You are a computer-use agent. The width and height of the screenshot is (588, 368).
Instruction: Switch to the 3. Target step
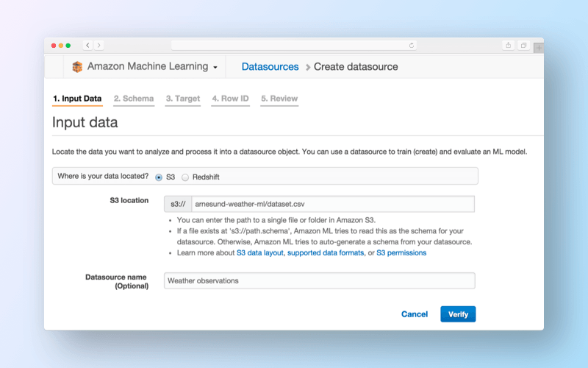[x=183, y=99]
